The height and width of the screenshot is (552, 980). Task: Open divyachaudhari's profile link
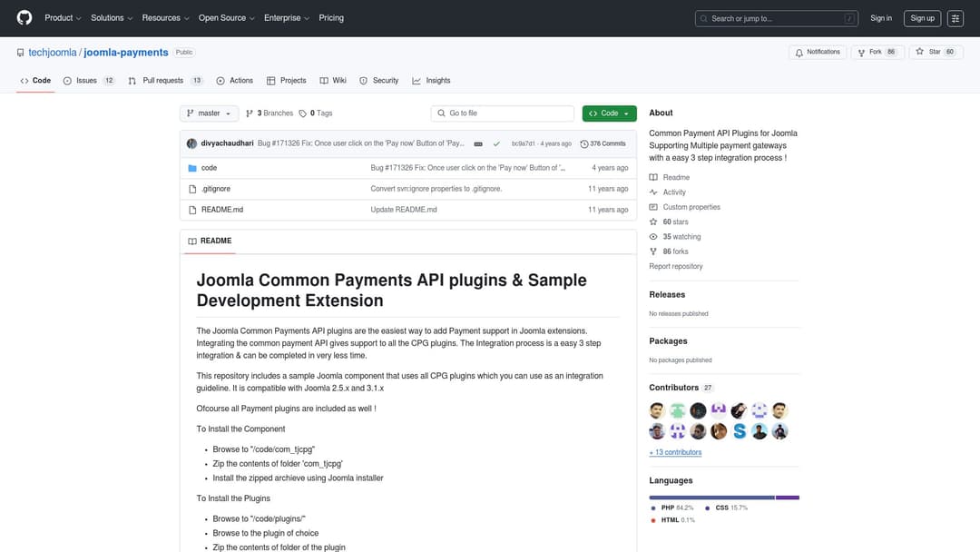coord(227,143)
